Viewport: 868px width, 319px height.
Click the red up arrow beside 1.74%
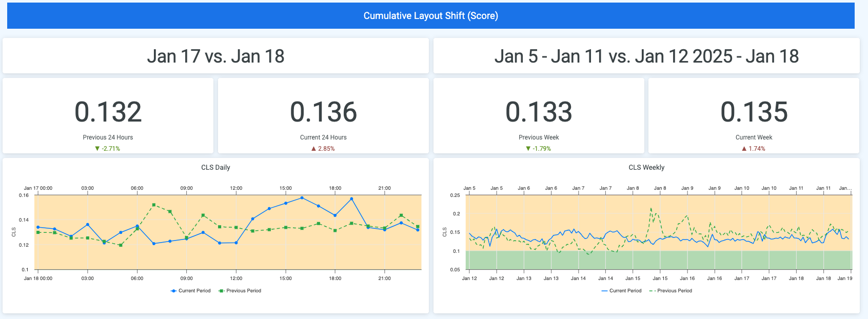(x=744, y=149)
